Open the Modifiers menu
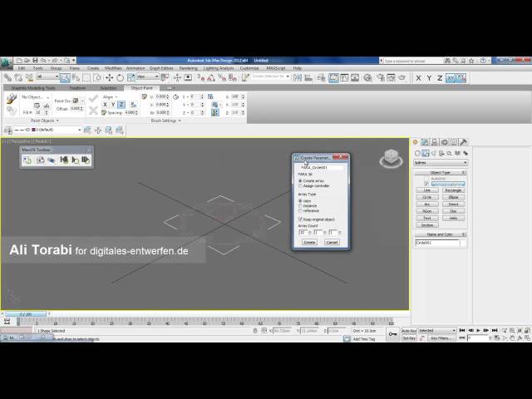Image resolution: width=532 pixels, height=399 pixels. tap(113, 68)
